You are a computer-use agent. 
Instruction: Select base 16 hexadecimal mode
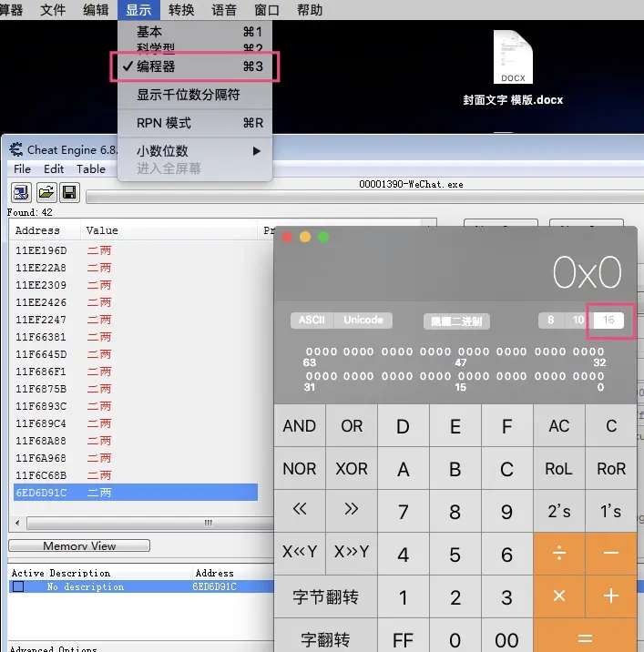click(x=608, y=321)
